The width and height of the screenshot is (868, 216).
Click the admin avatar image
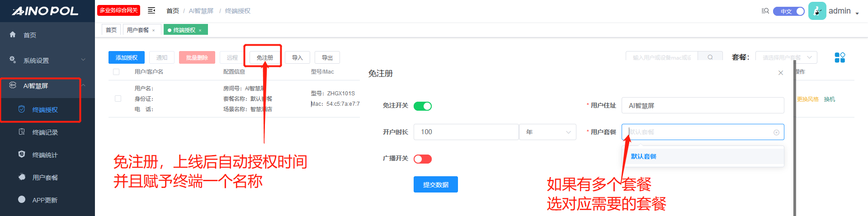(817, 11)
